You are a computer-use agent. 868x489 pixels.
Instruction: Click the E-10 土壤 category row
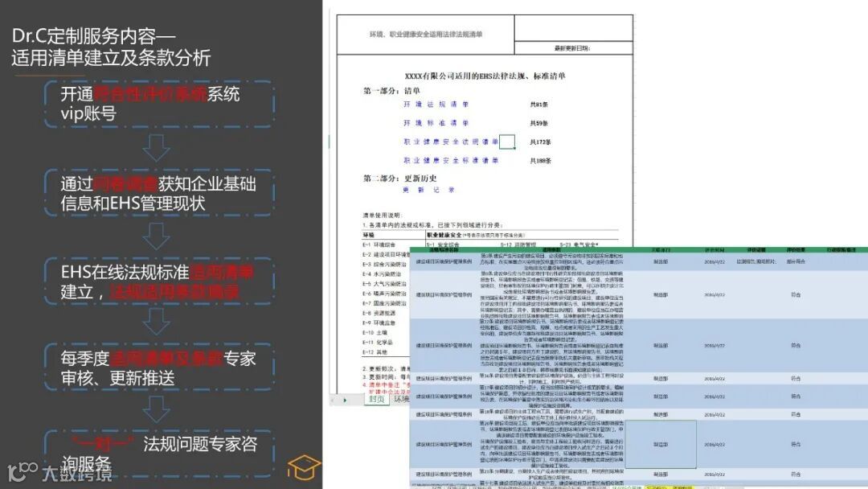point(375,333)
